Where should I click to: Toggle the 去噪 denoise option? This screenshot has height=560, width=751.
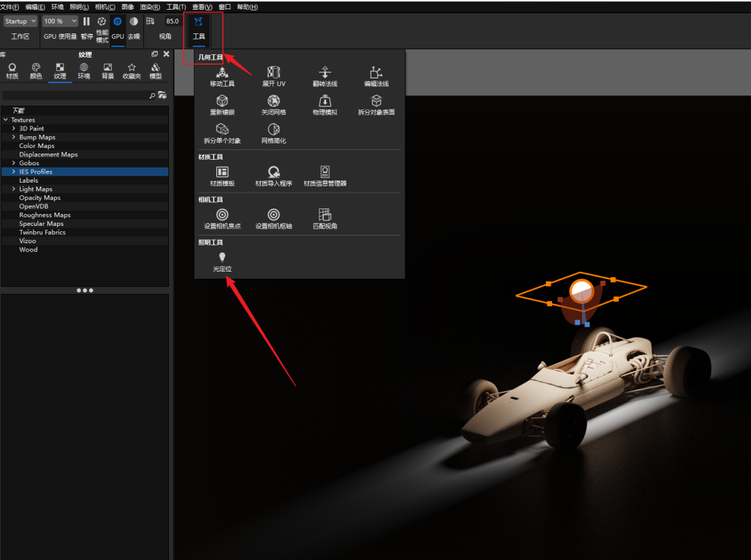click(x=134, y=28)
